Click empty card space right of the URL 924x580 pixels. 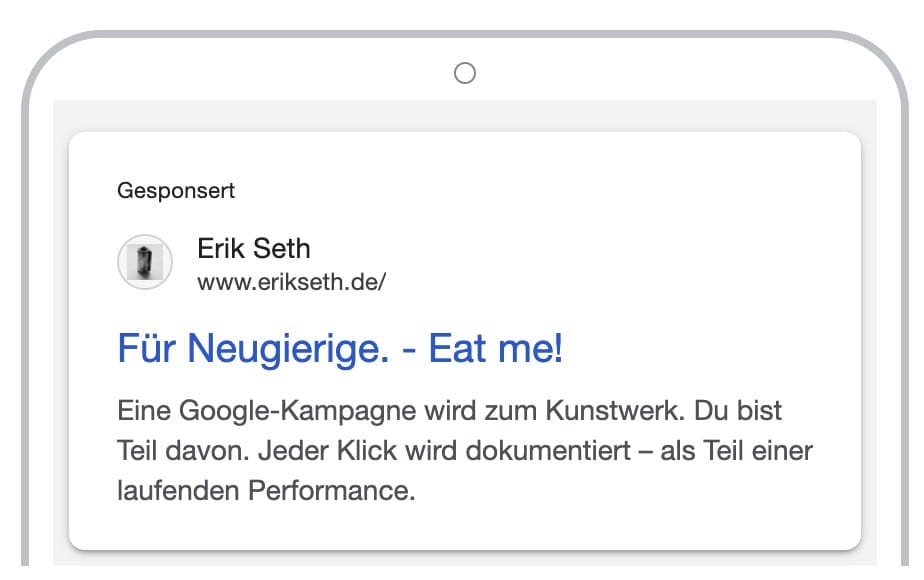pos(620,282)
